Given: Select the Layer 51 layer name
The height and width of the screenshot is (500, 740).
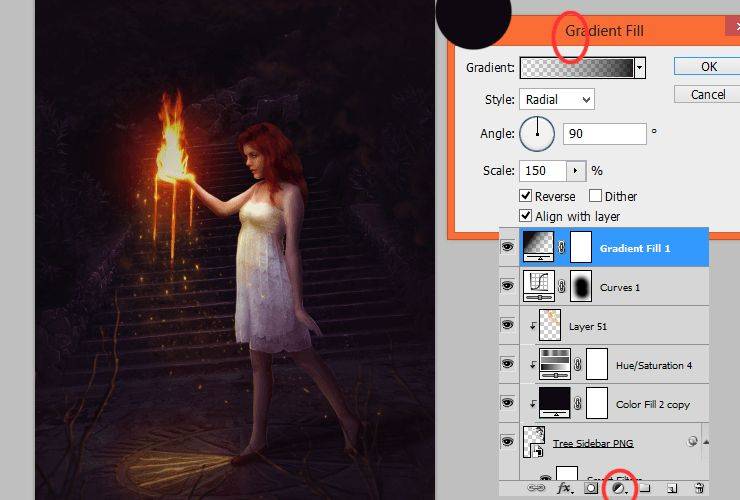Looking at the screenshot, I should click(x=588, y=326).
